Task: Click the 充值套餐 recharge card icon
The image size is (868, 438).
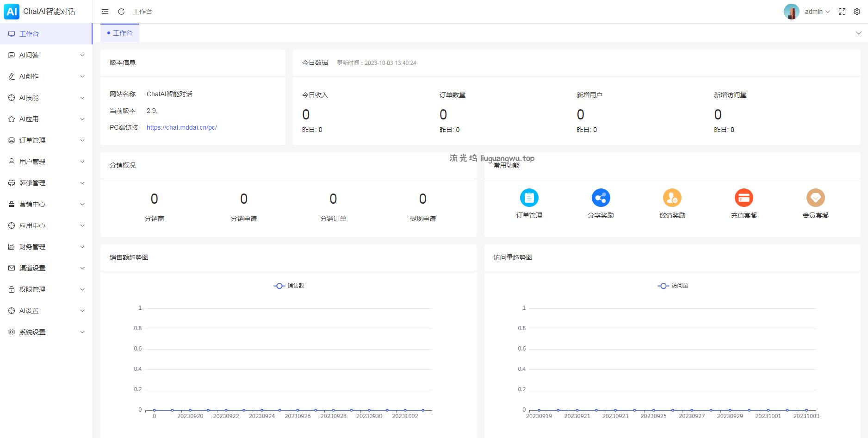Action: tap(744, 198)
